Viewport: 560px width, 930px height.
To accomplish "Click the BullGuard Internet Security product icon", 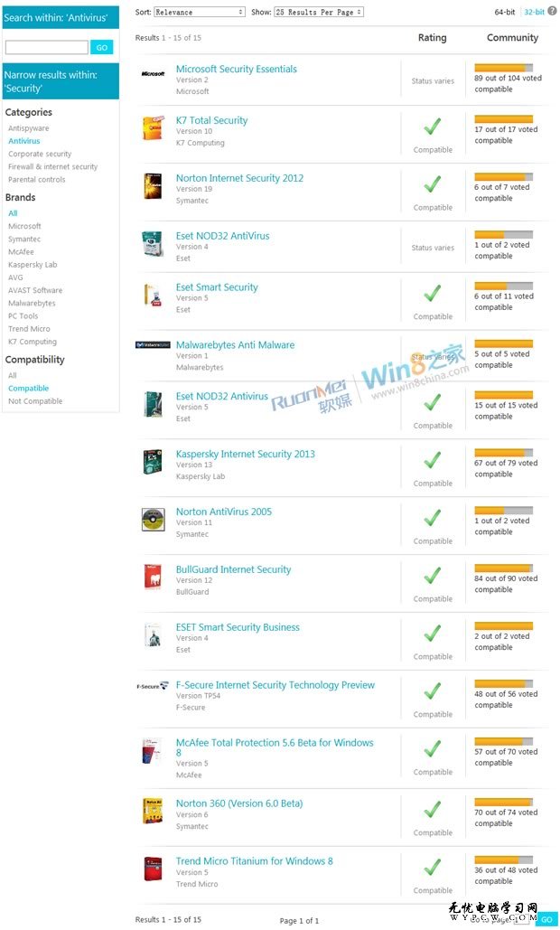I will click(x=153, y=578).
